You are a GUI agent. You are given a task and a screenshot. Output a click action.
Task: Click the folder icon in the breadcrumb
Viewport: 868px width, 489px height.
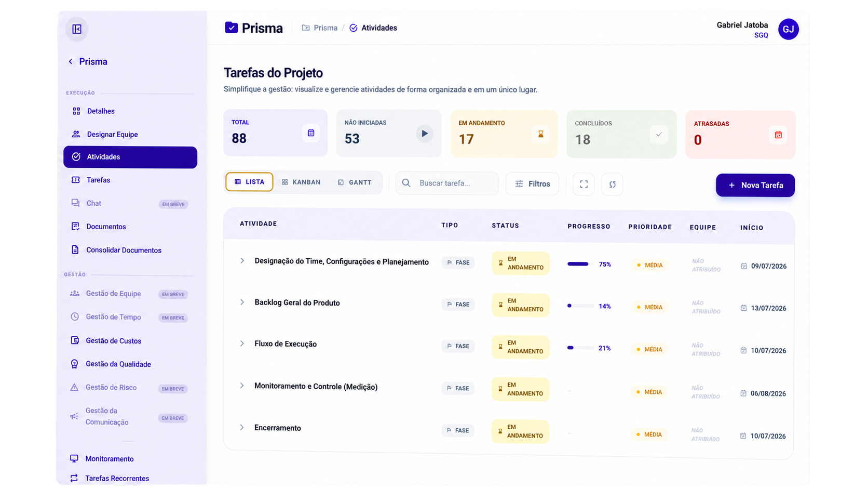(x=306, y=28)
